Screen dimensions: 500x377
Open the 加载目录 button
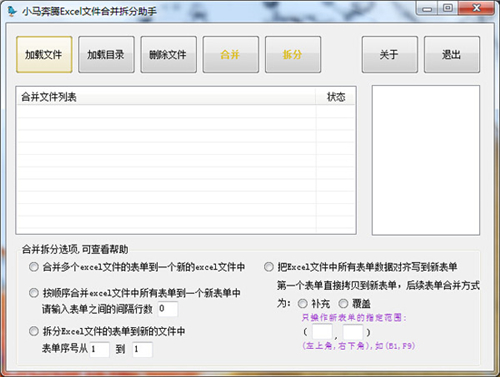coord(106,54)
